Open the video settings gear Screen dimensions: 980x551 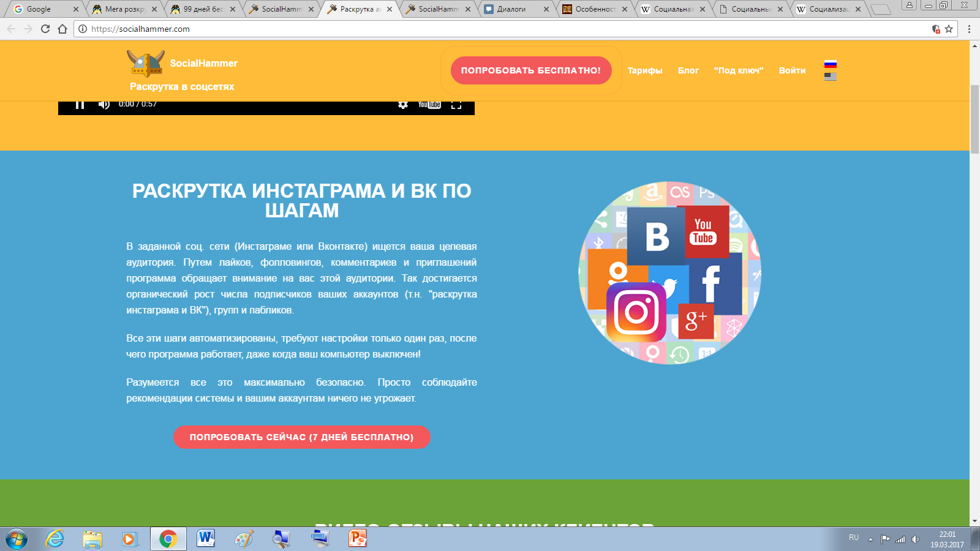click(x=403, y=105)
